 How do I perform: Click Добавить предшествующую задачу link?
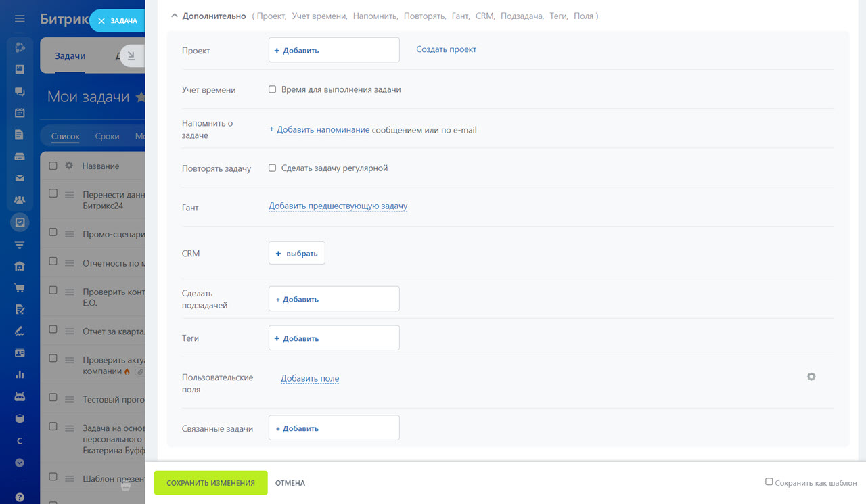[x=338, y=206]
